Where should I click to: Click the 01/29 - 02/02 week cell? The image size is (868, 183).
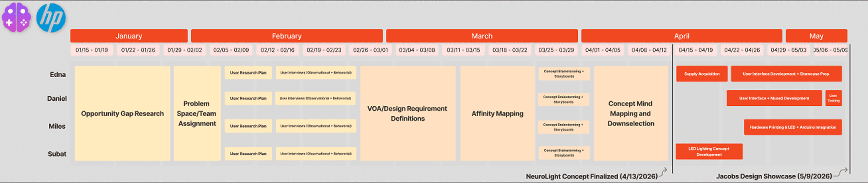pyautogui.click(x=185, y=50)
